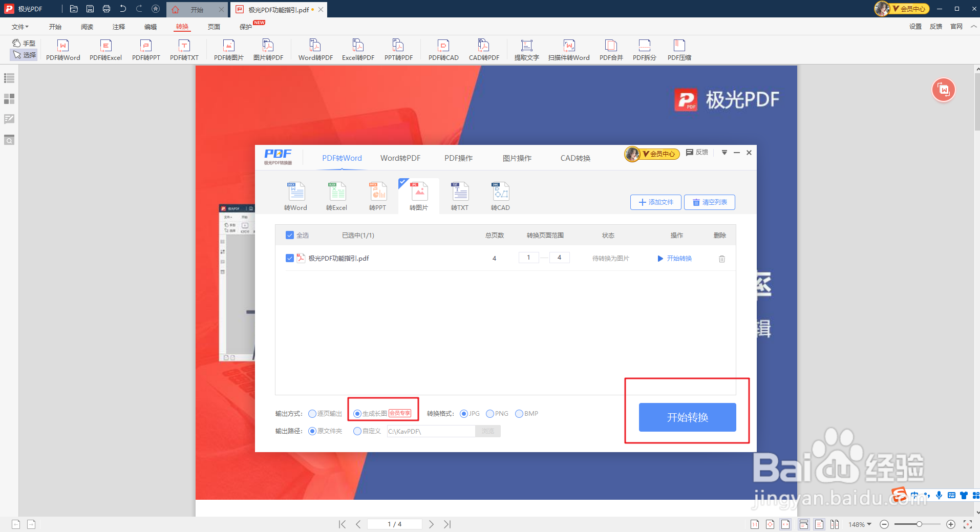
Task: Choose 转CAD conversion in the dialog
Action: [x=500, y=197]
